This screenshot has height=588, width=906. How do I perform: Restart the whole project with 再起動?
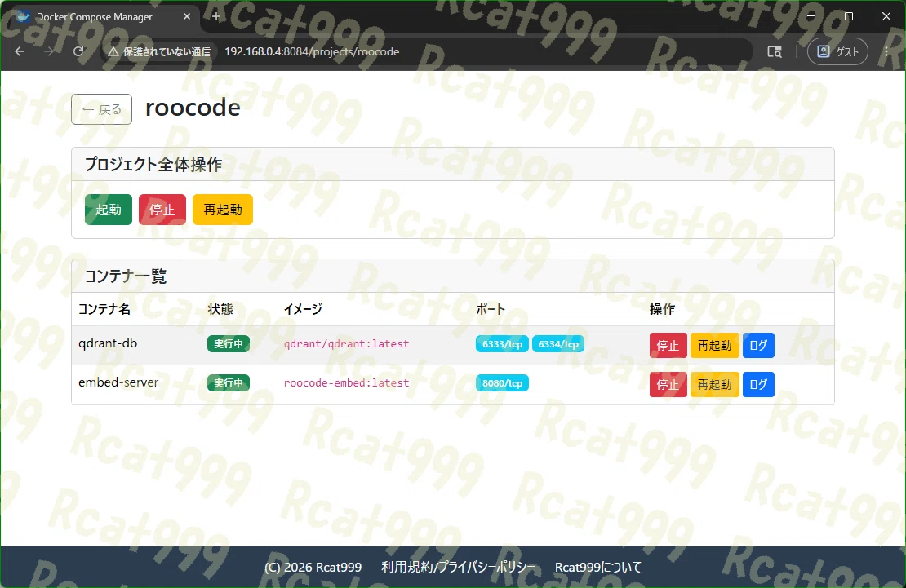223,210
